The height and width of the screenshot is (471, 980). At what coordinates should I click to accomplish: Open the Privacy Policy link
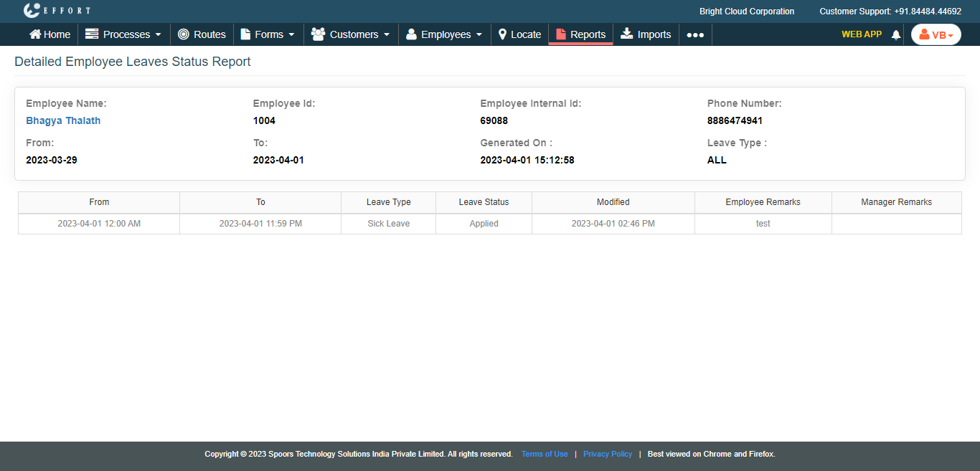coord(608,454)
